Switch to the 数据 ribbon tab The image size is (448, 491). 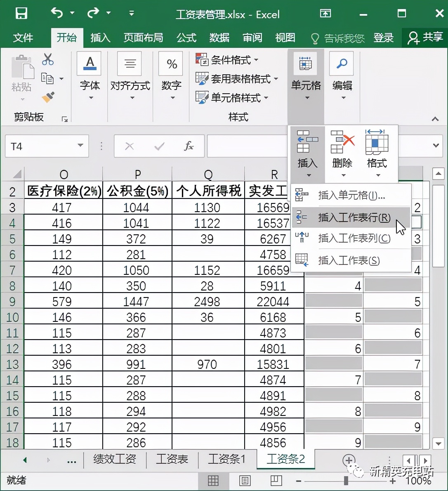point(219,38)
